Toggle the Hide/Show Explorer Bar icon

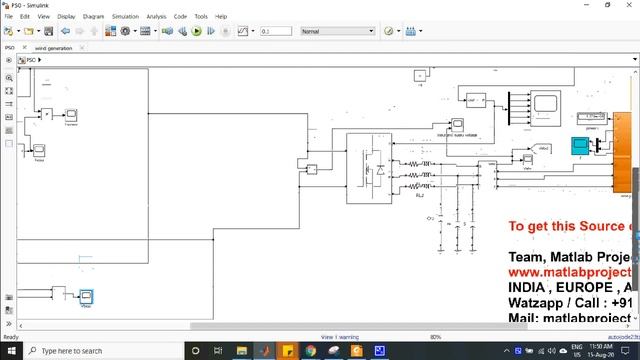pyautogui.click(x=9, y=60)
